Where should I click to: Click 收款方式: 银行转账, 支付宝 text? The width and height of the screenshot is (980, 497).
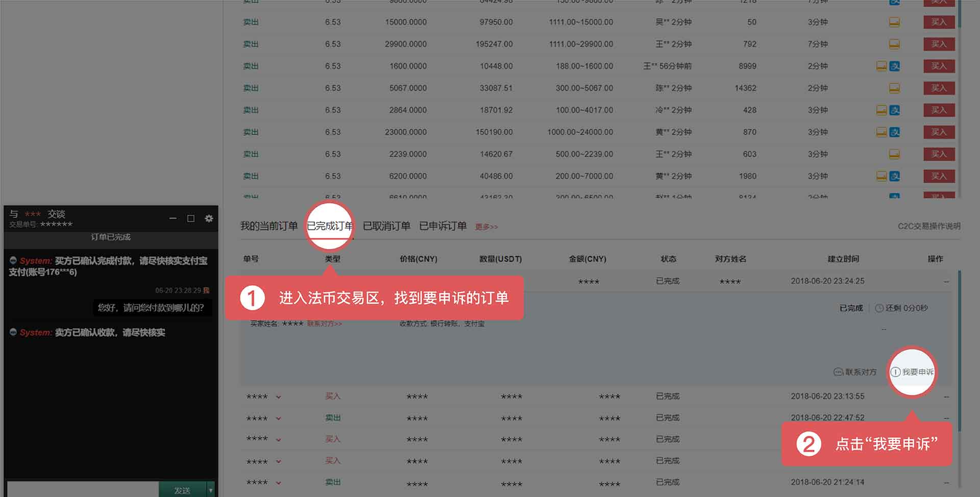[442, 324]
